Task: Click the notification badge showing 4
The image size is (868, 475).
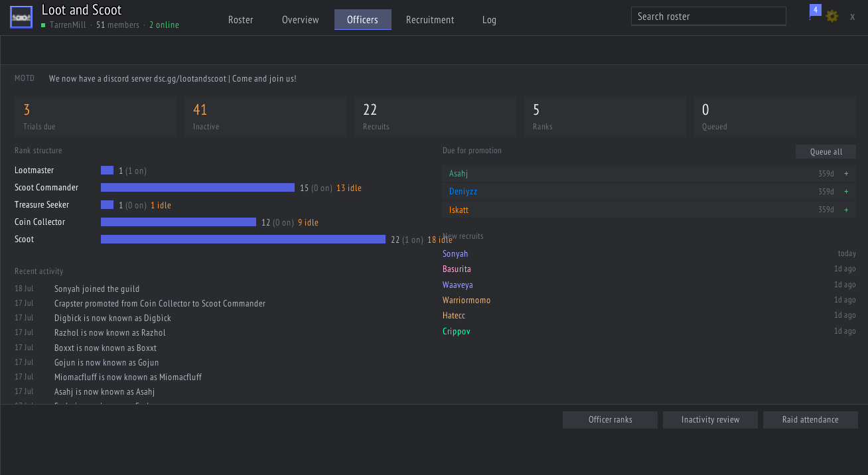Action: click(x=816, y=10)
